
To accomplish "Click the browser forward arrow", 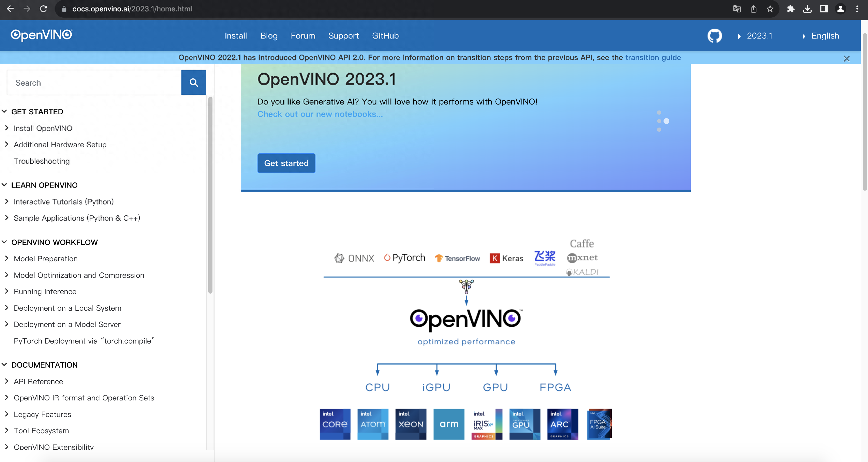I will [27, 9].
